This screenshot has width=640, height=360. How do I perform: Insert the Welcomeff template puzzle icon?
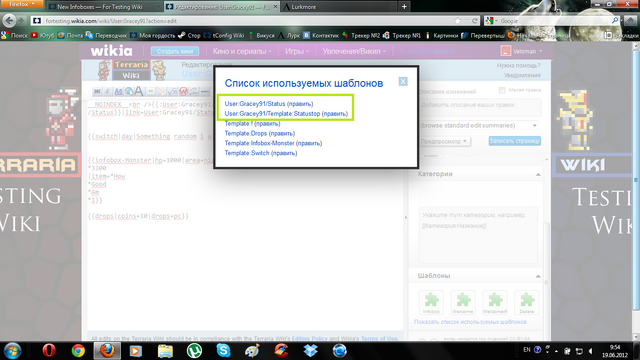pos(495,302)
